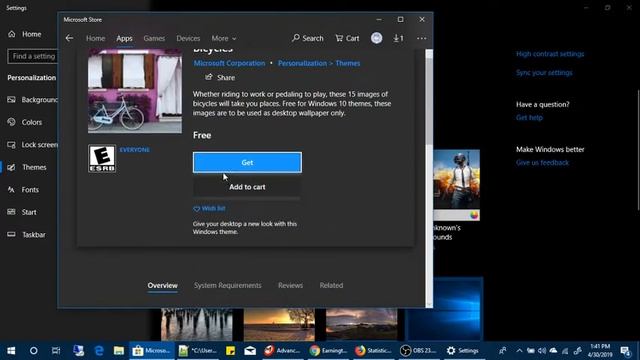Click the Store window vertical scrollbar
The height and width of the screenshot is (360, 640).
(429, 100)
